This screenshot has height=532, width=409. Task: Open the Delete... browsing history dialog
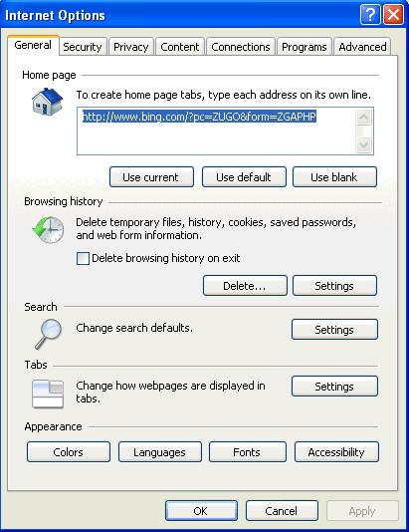coord(245,286)
